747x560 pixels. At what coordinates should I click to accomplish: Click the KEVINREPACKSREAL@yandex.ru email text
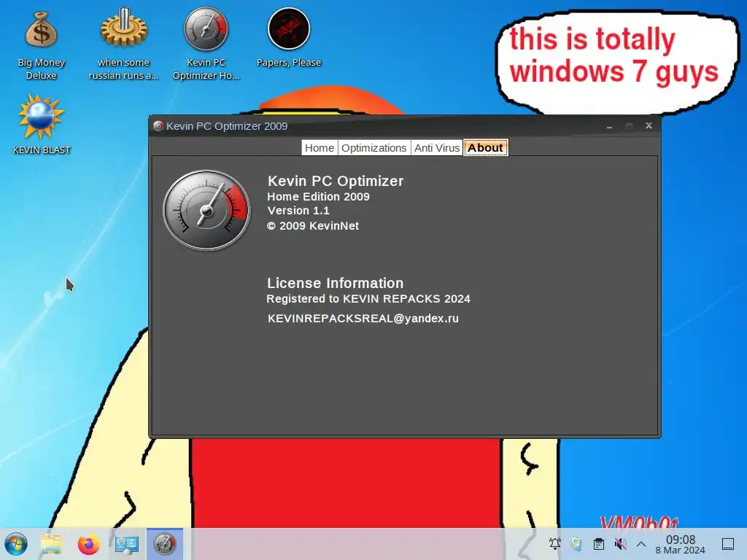[x=363, y=318]
